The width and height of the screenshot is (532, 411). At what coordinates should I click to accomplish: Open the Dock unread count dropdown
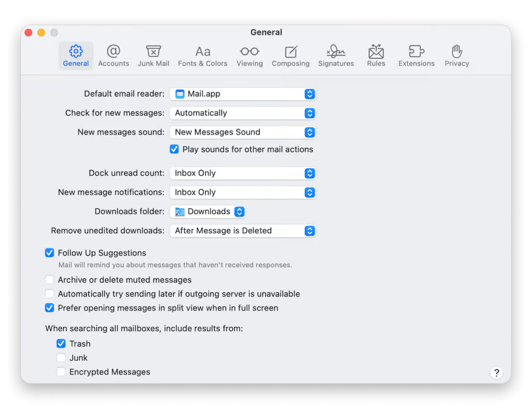pos(242,173)
